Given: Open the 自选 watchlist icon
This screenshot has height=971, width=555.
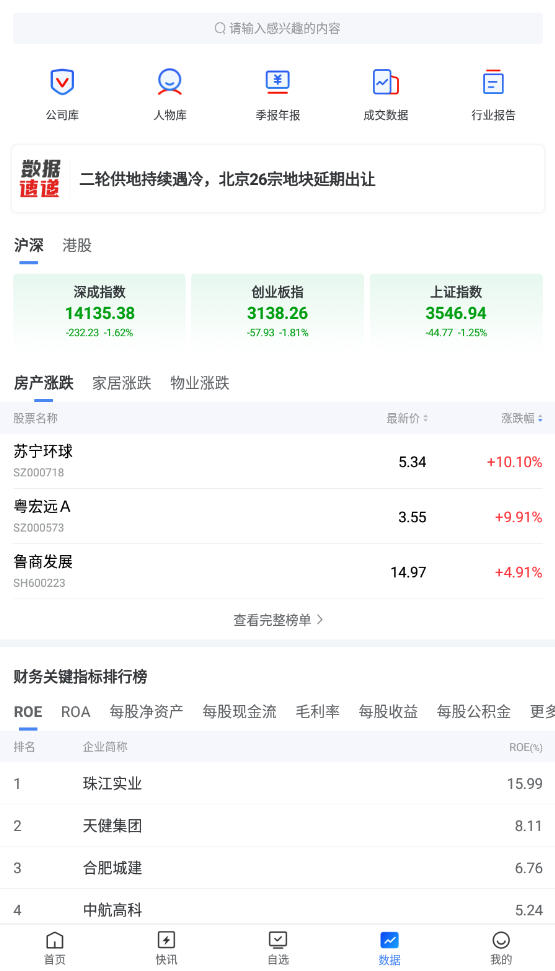Looking at the screenshot, I should coord(278,940).
